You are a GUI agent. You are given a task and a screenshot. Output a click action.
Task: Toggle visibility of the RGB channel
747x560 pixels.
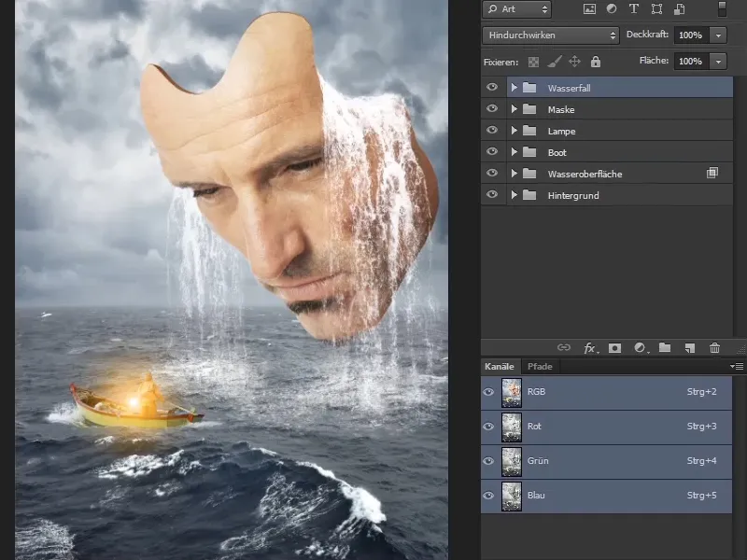(488, 392)
